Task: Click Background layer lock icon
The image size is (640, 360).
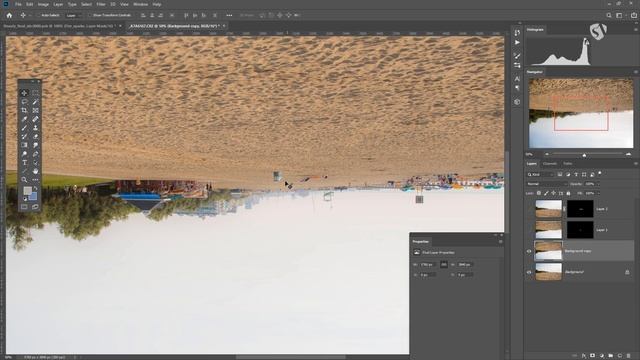Action: 627,272
